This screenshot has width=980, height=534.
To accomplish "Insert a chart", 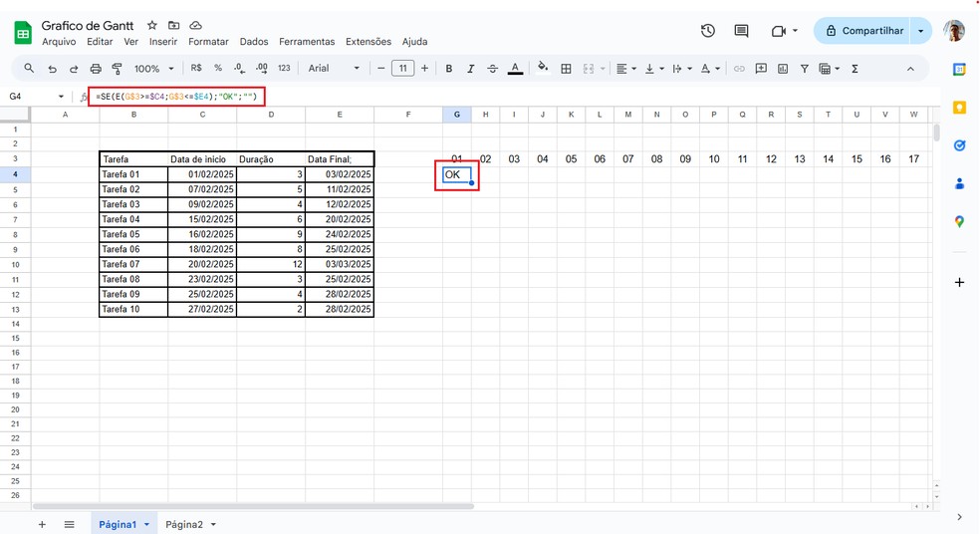I will point(783,69).
